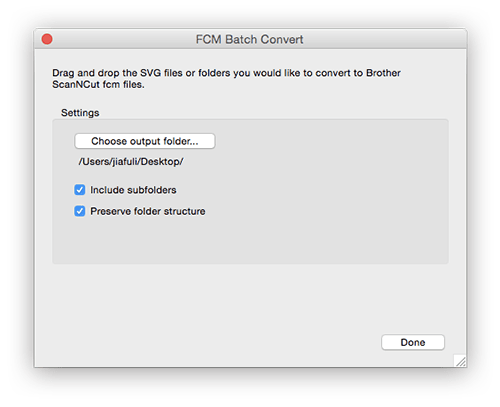Select the /Users/jiafuli/Desktop/ output path text

[x=131, y=162]
